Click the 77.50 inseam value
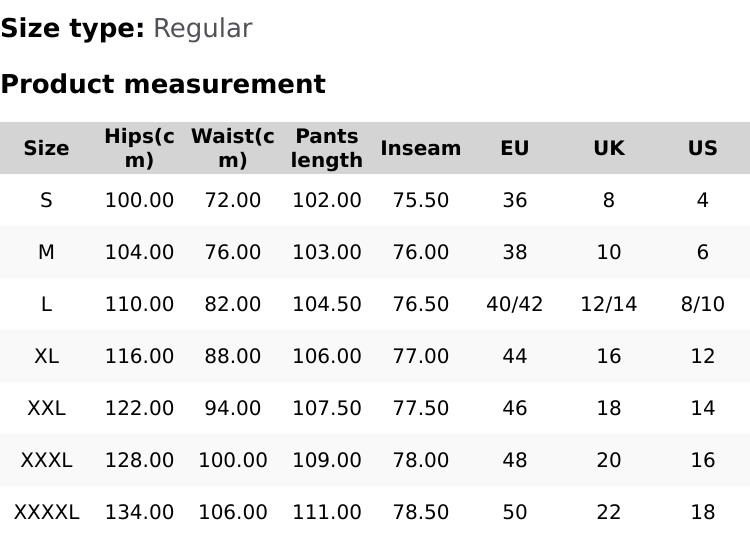The height and width of the screenshot is (538, 750). click(x=421, y=408)
